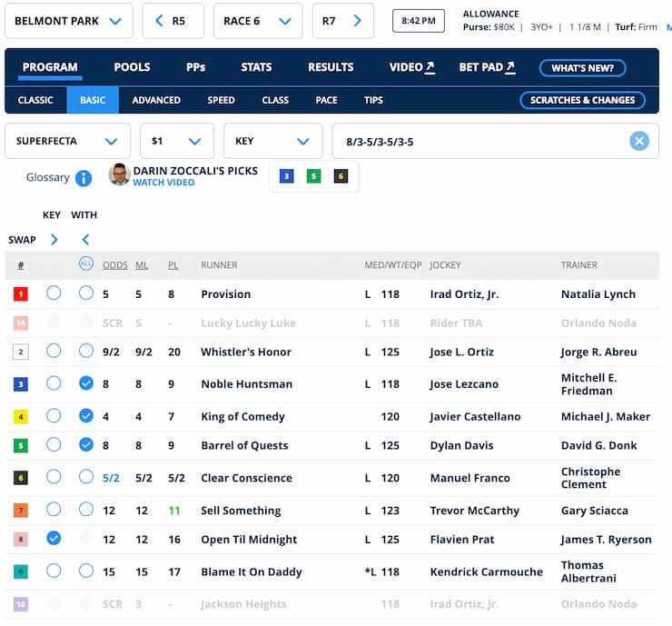Click the WATCH VIDEO link
Image resolution: width=672 pixels, height=626 pixels.
coord(163,183)
